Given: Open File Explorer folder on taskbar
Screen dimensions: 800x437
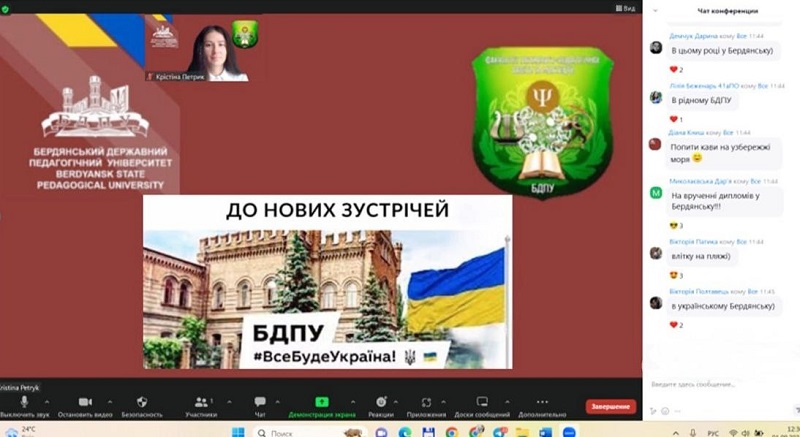Looking at the screenshot, I should tap(522, 432).
